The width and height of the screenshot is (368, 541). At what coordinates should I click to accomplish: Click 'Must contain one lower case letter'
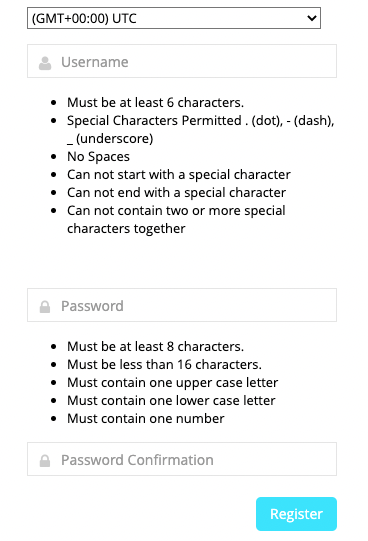(171, 400)
